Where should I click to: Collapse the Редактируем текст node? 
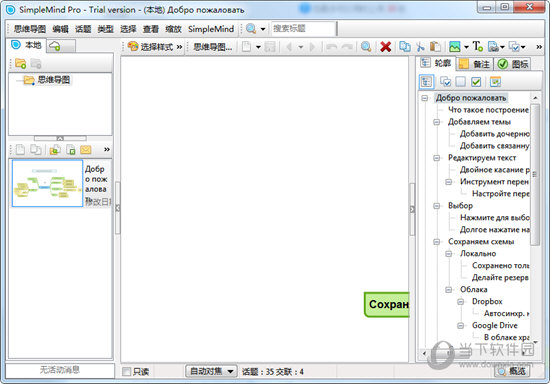click(436, 158)
